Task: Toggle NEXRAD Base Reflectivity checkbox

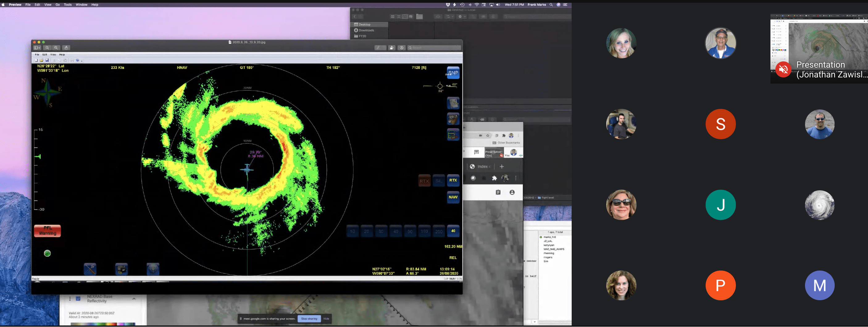Action: (x=78, y=299)
